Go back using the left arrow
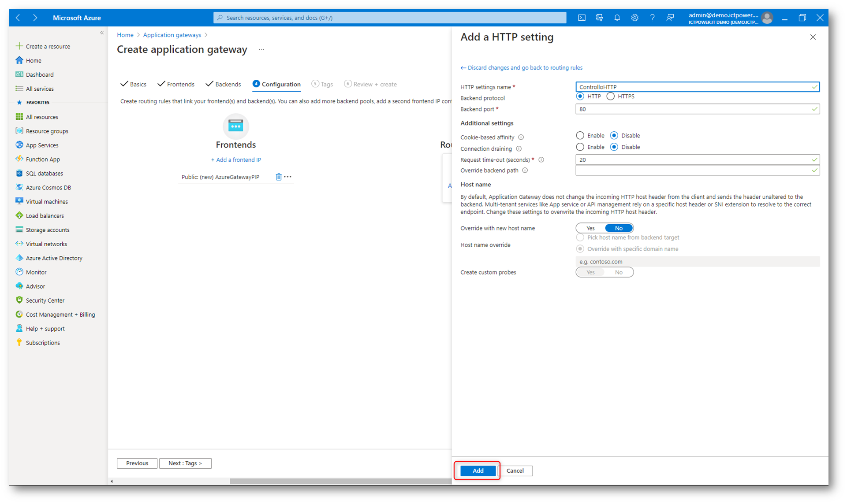 tap(18, 18)
